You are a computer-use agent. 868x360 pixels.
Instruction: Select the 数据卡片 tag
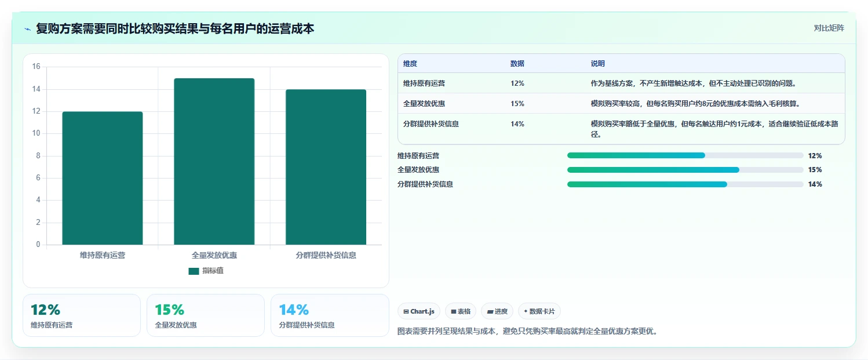pyautogui.click(x=539, y=311)
